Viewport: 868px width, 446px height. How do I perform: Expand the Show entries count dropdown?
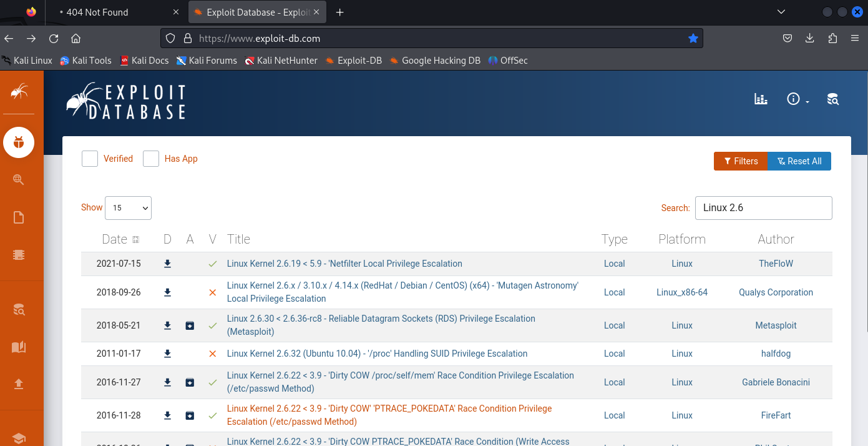coord(128,208)
